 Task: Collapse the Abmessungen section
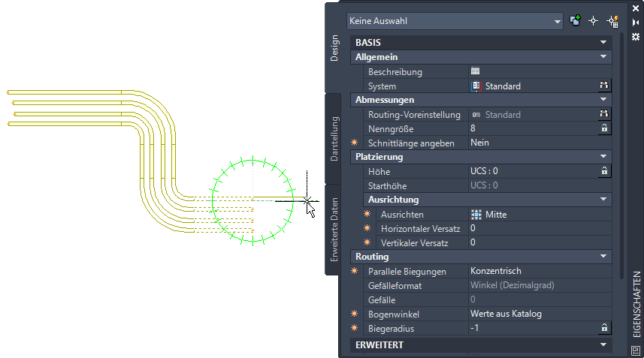pos(603,99)
